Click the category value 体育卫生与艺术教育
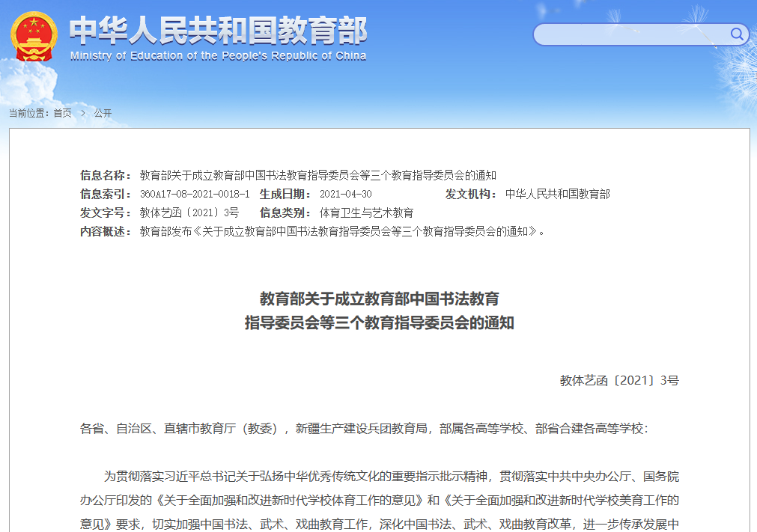Screen dimensions: 757x532 point(366,213)
